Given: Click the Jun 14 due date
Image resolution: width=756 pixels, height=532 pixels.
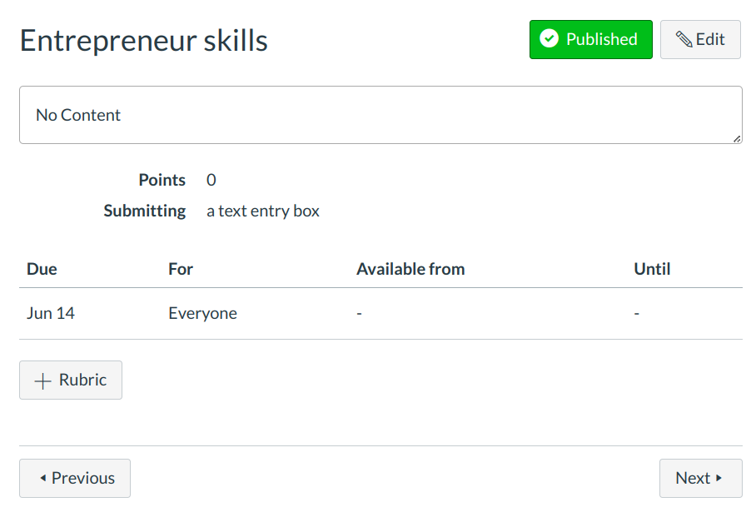Looking at the screenshot, I should click(x=51, y=314).
